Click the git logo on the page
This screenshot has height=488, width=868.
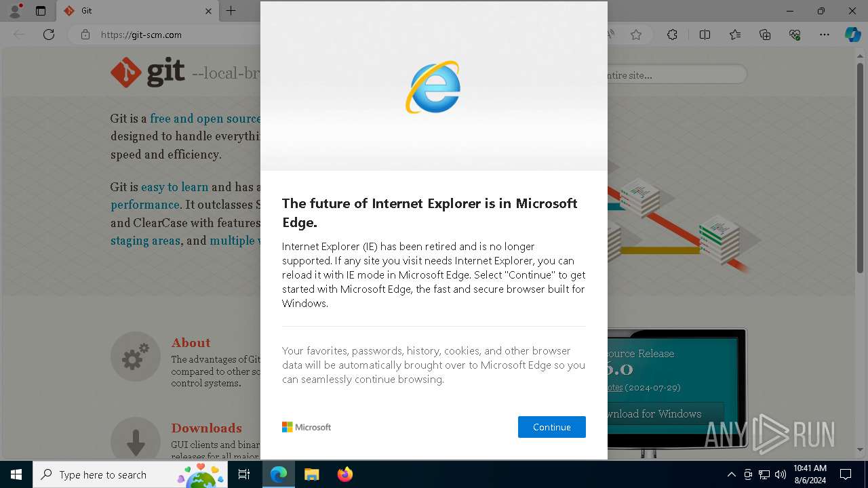point(148,73)
